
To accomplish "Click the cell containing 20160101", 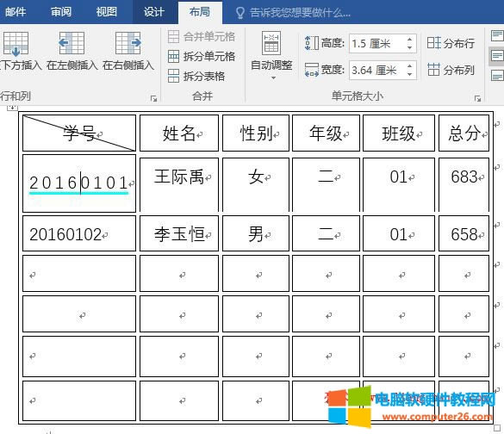I will [x=79, y=183].
